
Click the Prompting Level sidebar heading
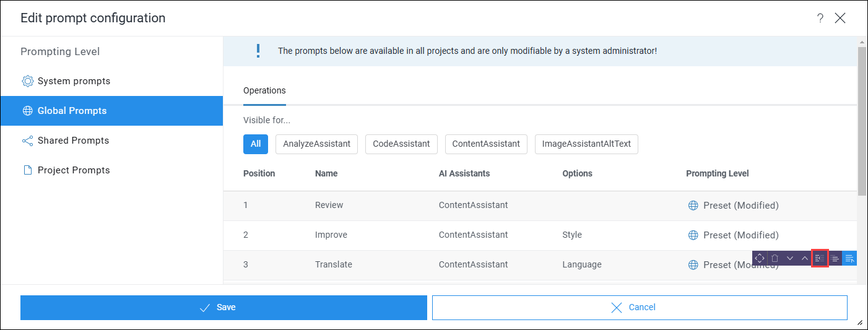60,52
